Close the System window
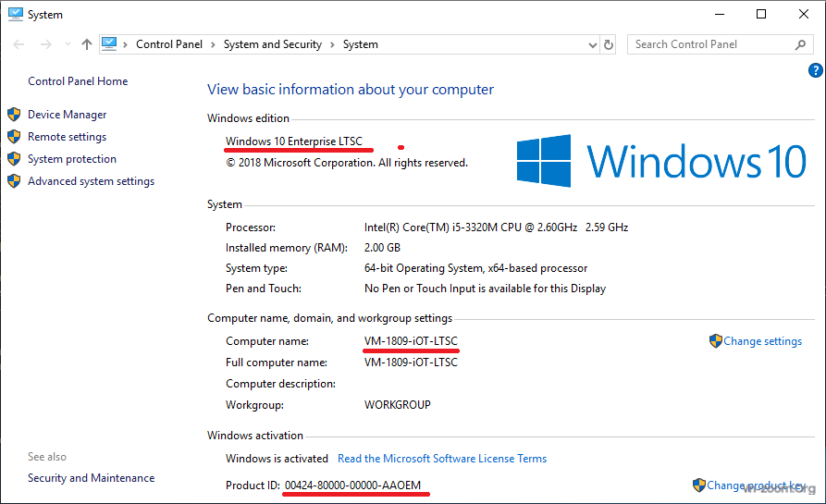This screenshot has height=504, width=826. click(x=804, y=14)
